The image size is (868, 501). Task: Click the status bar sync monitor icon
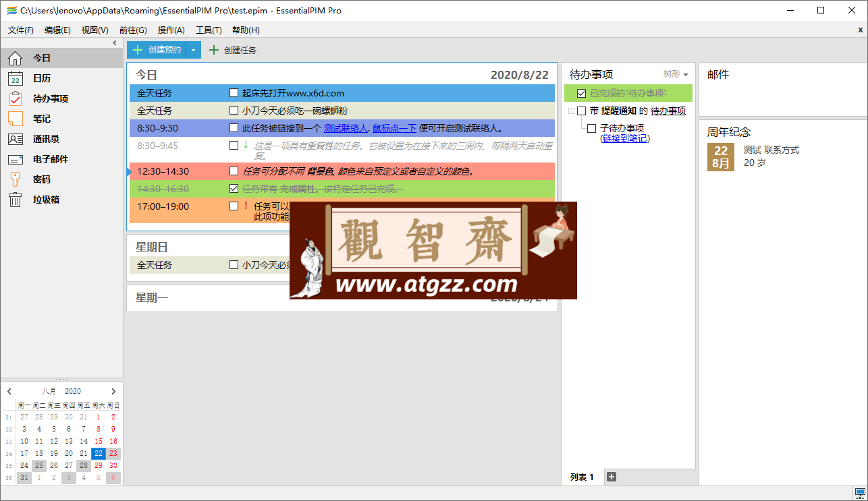point(859,494)
